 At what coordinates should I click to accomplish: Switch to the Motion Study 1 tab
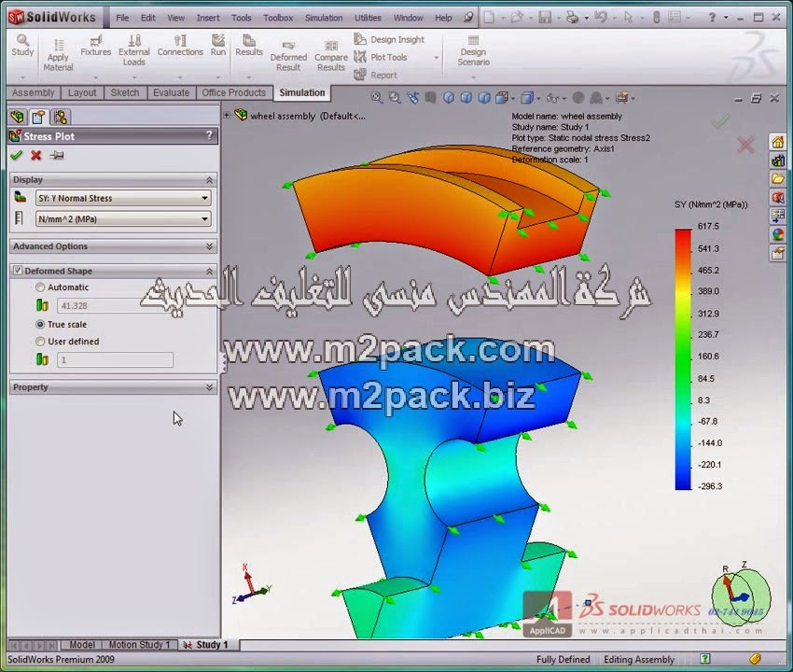pyautogui.click(x=139, y=645)
